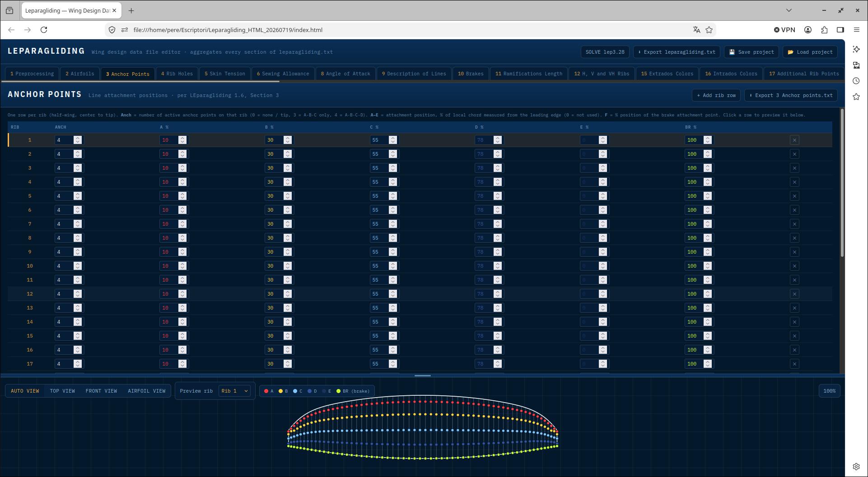Adjust A % stepper for rib 3

point(182,168)
